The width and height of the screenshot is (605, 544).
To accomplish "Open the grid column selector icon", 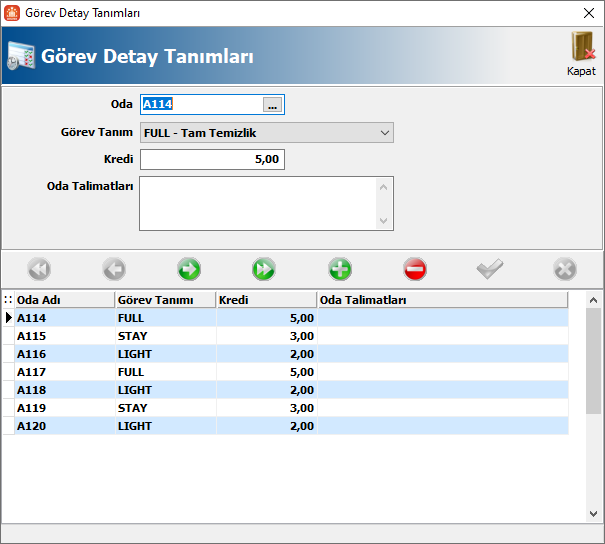I will coord(8,300).
